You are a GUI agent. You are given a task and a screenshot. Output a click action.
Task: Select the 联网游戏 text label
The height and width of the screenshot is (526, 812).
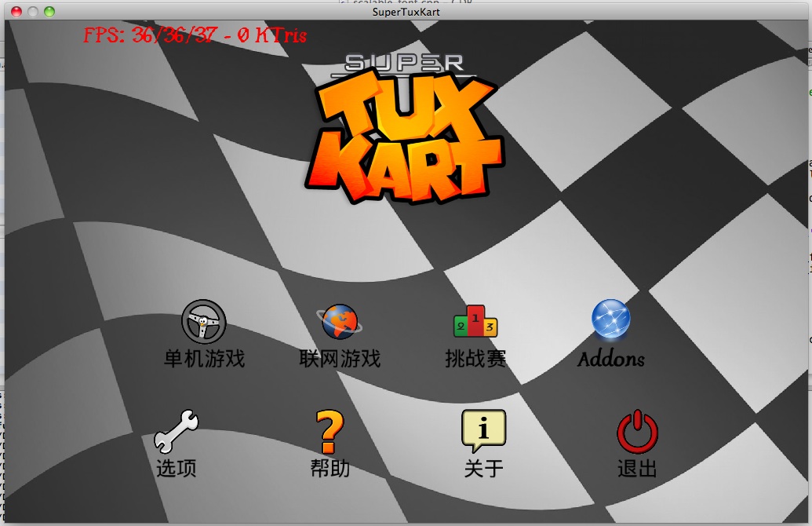click(340, 360)
